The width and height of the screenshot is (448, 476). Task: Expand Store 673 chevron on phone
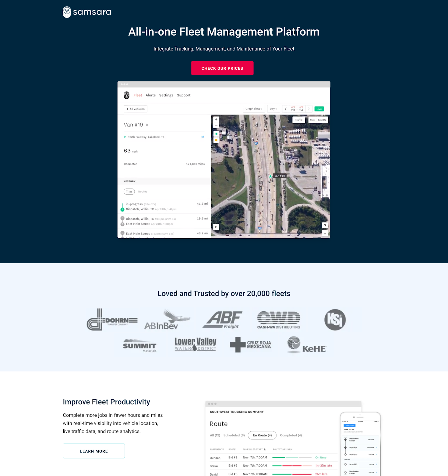tap(377, 455)
